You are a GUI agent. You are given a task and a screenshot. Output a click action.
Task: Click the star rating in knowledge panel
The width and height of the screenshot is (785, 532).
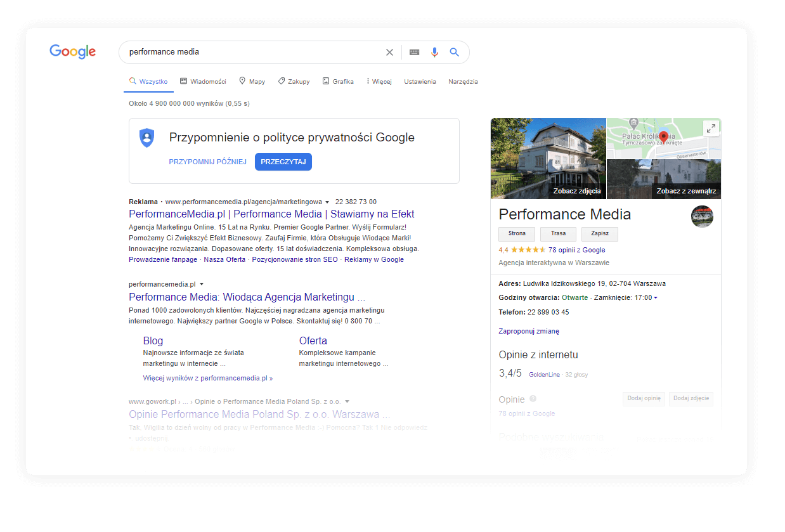pos(528,250)
